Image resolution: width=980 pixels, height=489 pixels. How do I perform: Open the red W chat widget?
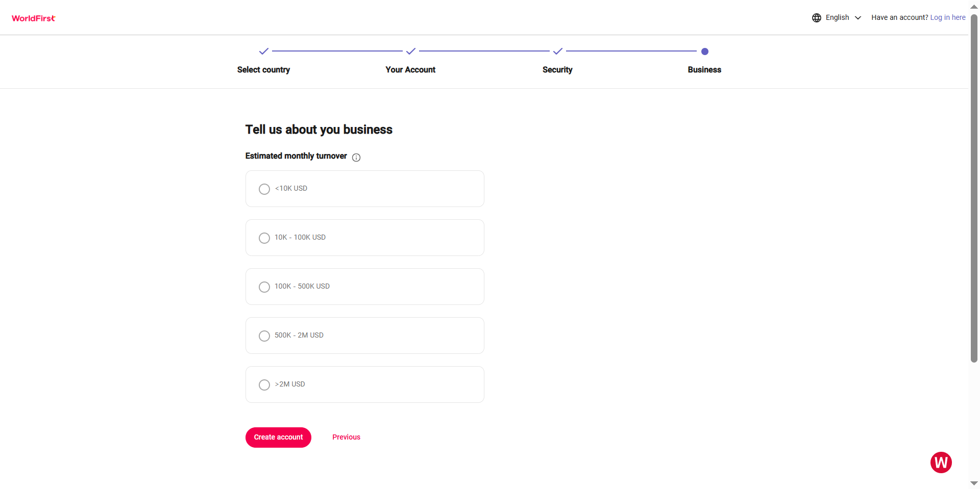click(x=941, y=462)
